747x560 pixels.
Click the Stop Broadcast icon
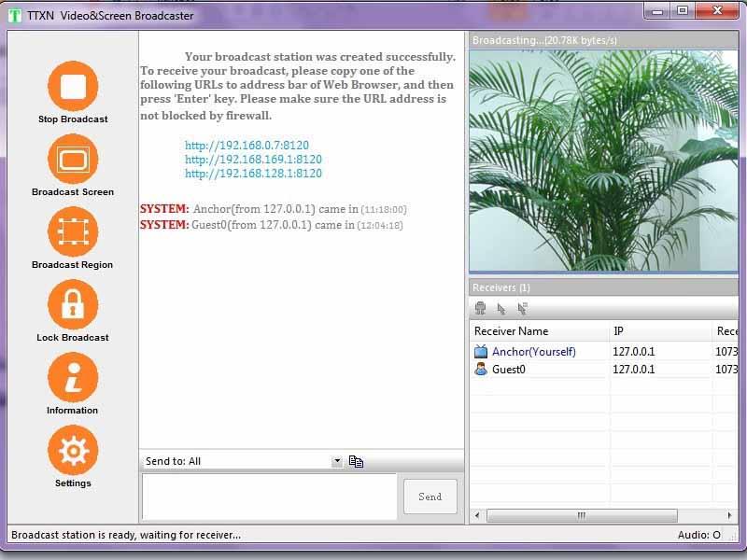point(73,86)
